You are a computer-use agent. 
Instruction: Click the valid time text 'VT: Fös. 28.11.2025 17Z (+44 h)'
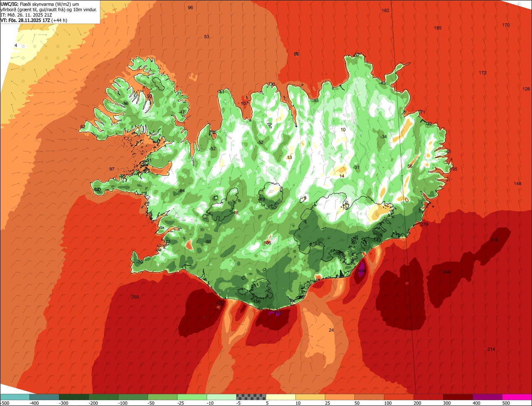(x=34, y=20)
